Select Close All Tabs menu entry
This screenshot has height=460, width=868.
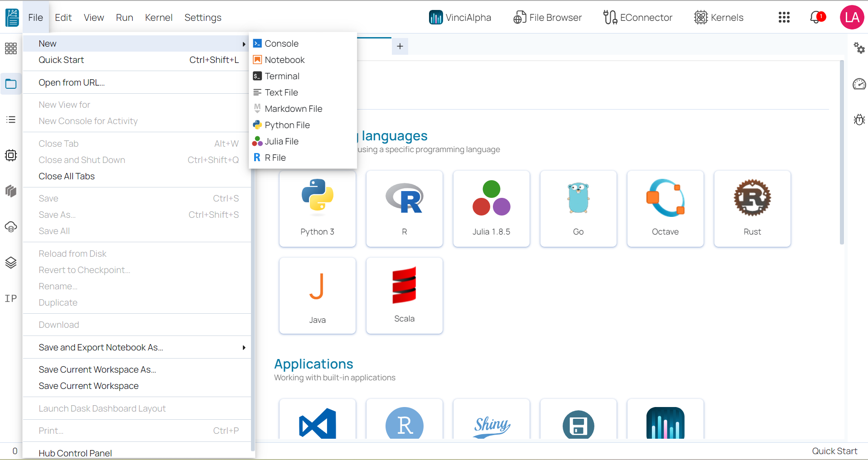point(136,176)
